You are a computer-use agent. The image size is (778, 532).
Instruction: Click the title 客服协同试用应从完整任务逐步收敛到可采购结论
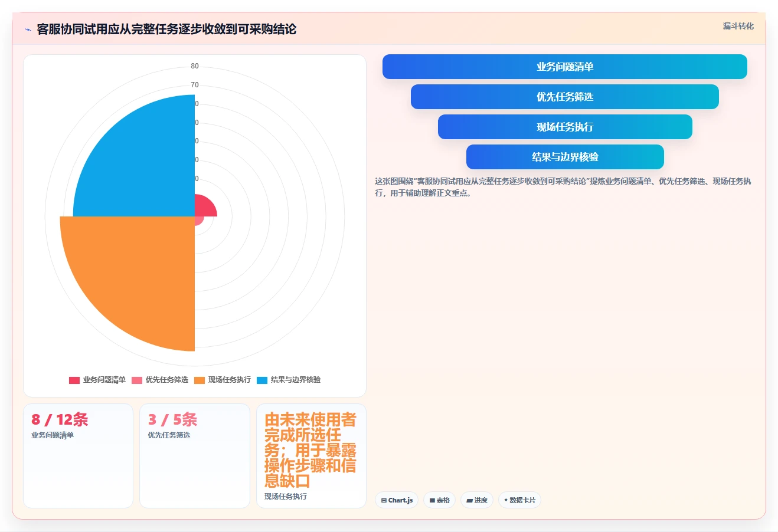pyautogui.click(x=166, y=29)
